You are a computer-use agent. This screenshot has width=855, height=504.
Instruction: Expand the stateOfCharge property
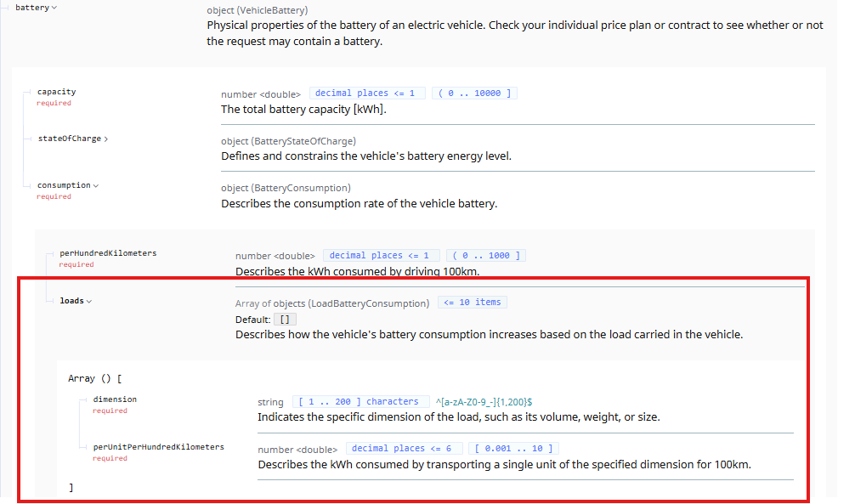(73, 139)
